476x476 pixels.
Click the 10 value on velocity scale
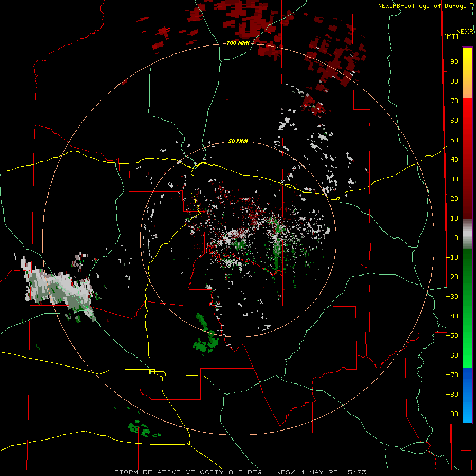point(454,218)
